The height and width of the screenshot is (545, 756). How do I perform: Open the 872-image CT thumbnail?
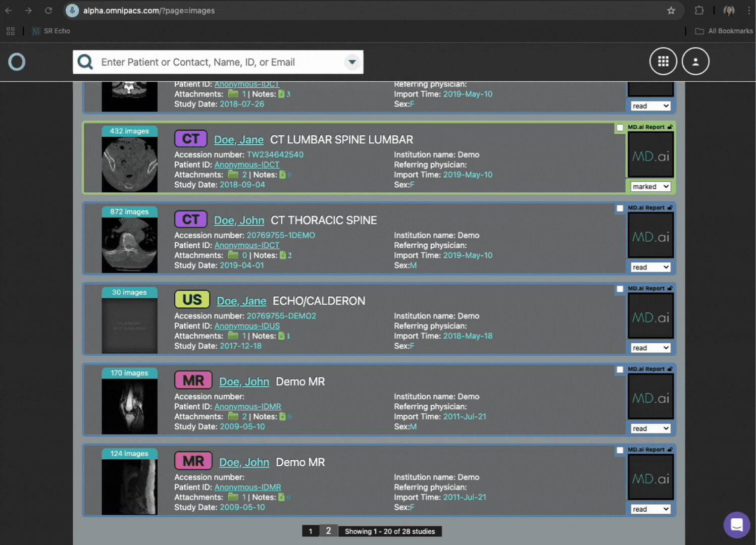(x=129, y=241)
